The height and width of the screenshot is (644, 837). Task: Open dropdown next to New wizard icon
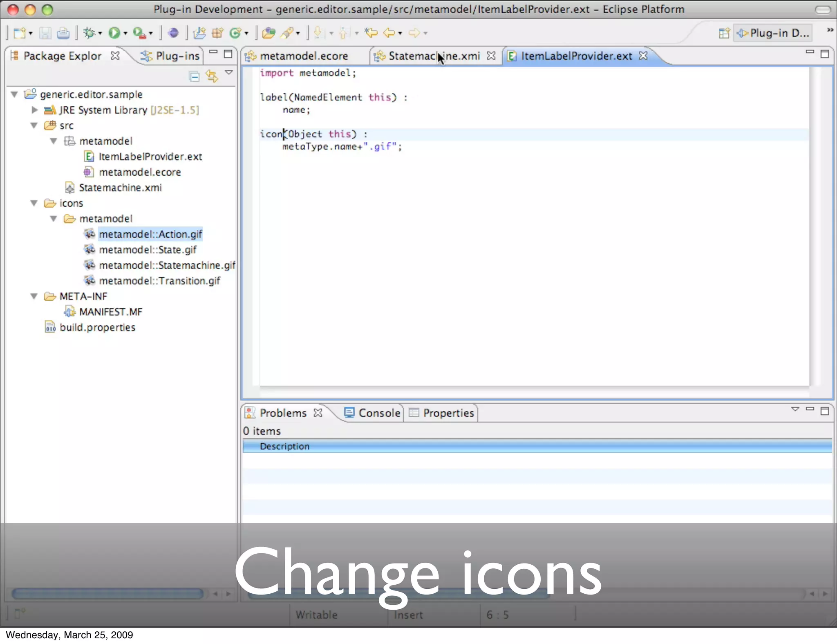click(x=31, y=34)
